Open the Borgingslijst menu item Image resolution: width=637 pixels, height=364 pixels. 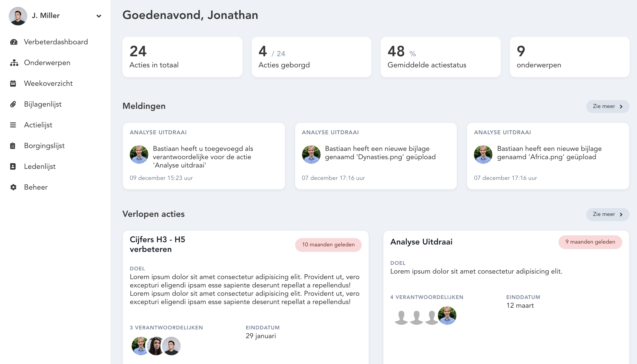tap(44, 146)
